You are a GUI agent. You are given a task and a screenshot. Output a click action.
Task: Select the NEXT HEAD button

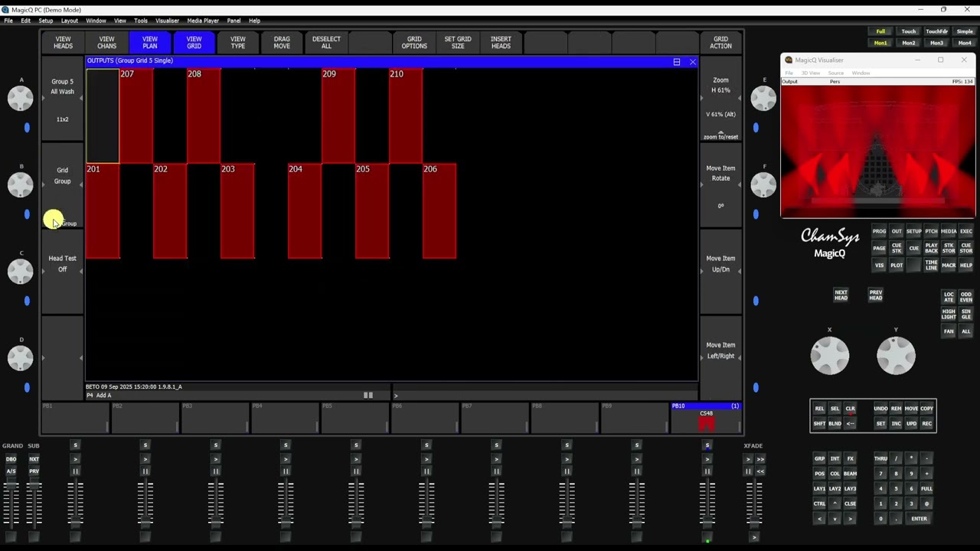[x=841, y=295]
